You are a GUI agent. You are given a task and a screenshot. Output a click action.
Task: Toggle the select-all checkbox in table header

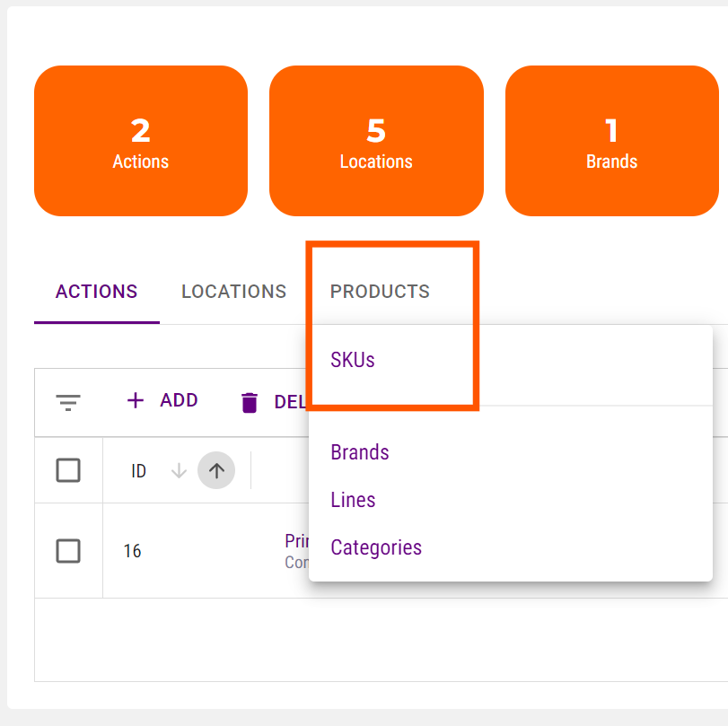click(x=68, y=470)
